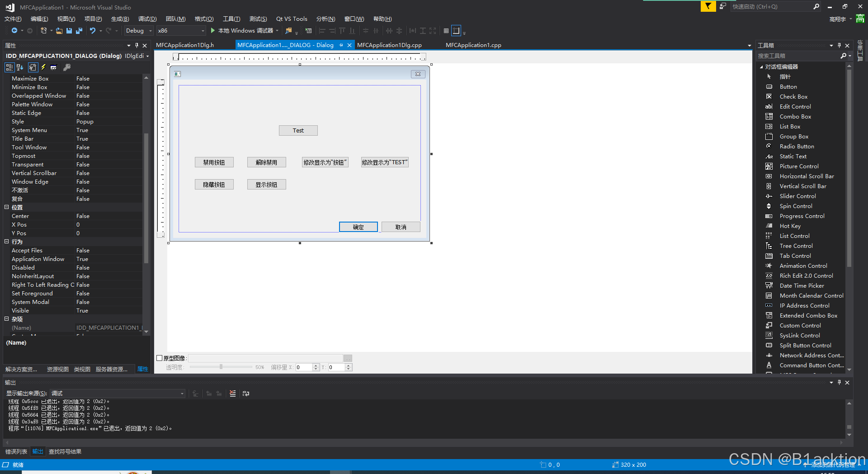Pin the output panel
This screenshot has width=868, height=474.
(x=839, y=382)
